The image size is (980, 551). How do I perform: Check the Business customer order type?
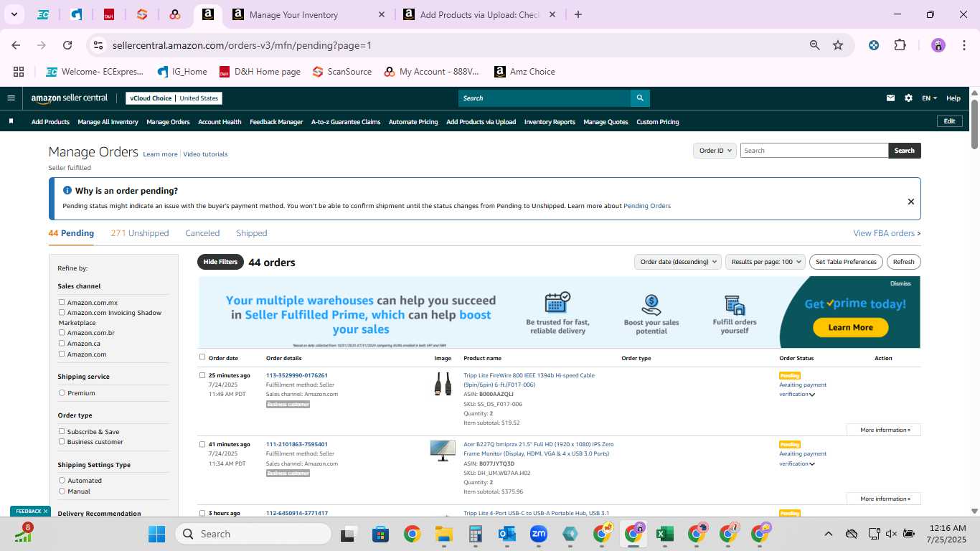click(62, 442)
